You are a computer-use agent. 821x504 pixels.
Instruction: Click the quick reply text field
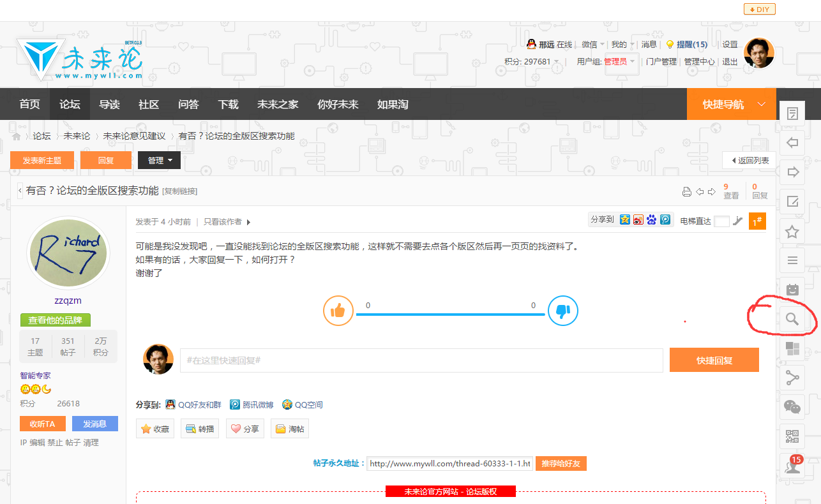click(421, 360)
